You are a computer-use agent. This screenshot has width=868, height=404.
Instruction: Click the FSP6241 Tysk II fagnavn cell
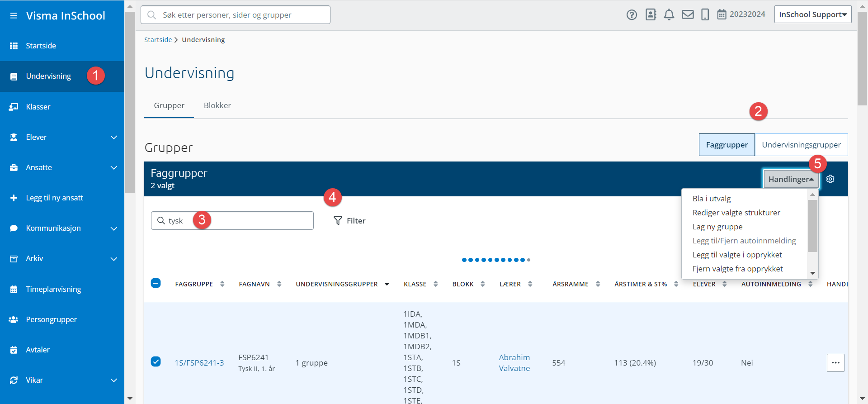256,363
